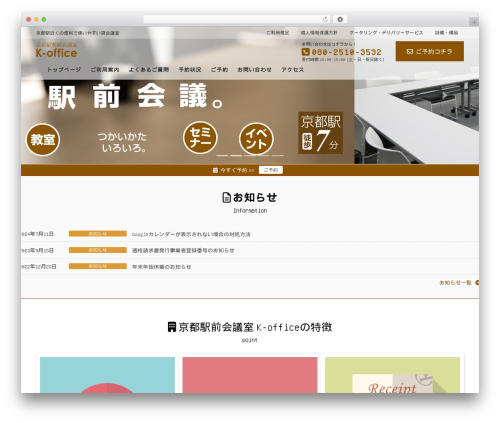This screenshot has height=423, width=500.
Task: Click the white ご予約 button in brown bar
Action: click(271, 170)
